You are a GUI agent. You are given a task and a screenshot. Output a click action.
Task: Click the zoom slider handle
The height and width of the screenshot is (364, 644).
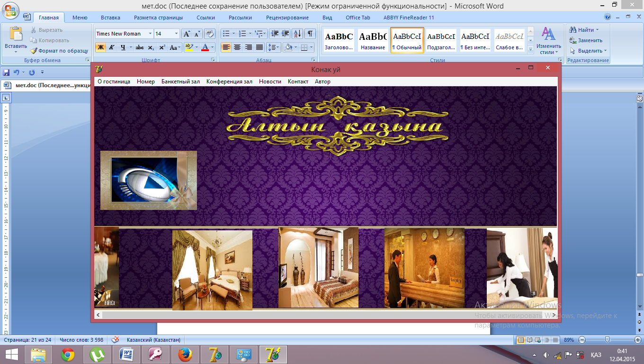pos(607,340)
